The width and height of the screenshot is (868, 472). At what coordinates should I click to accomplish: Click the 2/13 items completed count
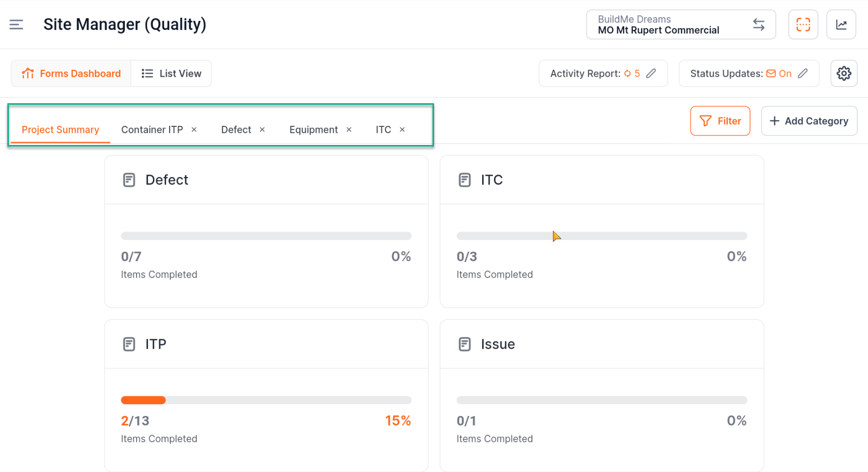(135, 421)
